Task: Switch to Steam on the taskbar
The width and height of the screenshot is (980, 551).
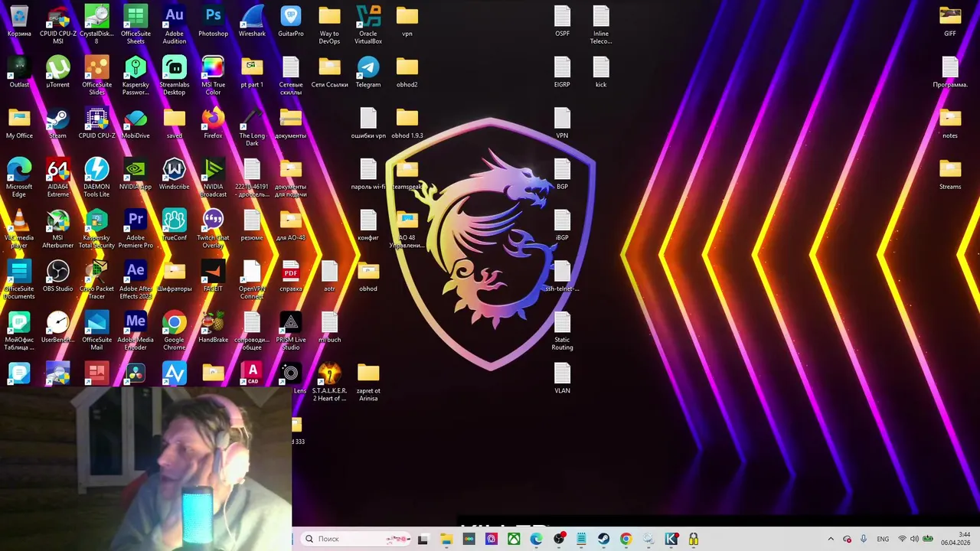Action: (x=603, y=539)
